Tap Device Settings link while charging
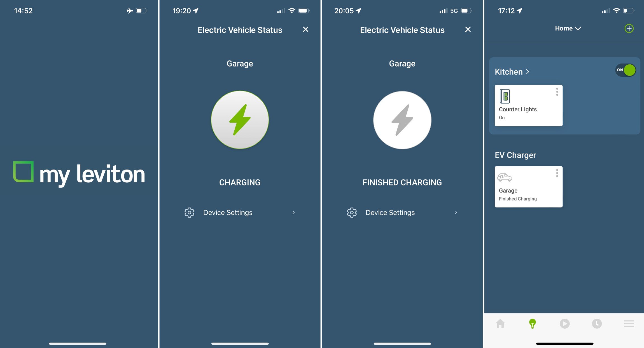The image size is (644, 348). pos(240,212)
